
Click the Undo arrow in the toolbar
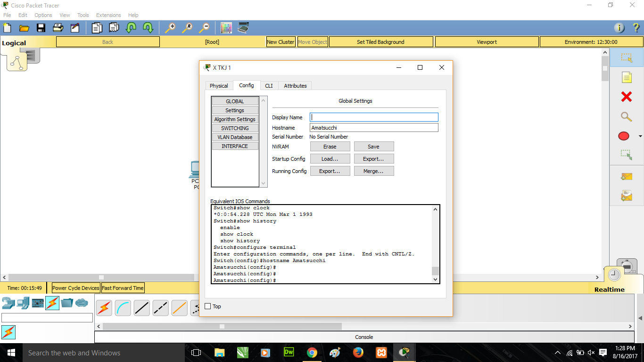click(130, 28)
